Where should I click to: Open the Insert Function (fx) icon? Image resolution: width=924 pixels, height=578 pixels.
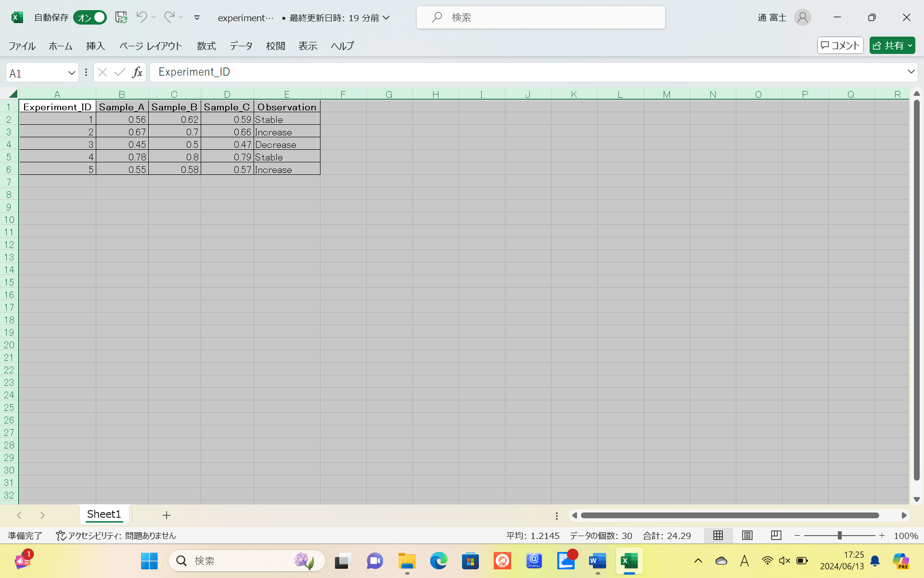pos(138,72)
